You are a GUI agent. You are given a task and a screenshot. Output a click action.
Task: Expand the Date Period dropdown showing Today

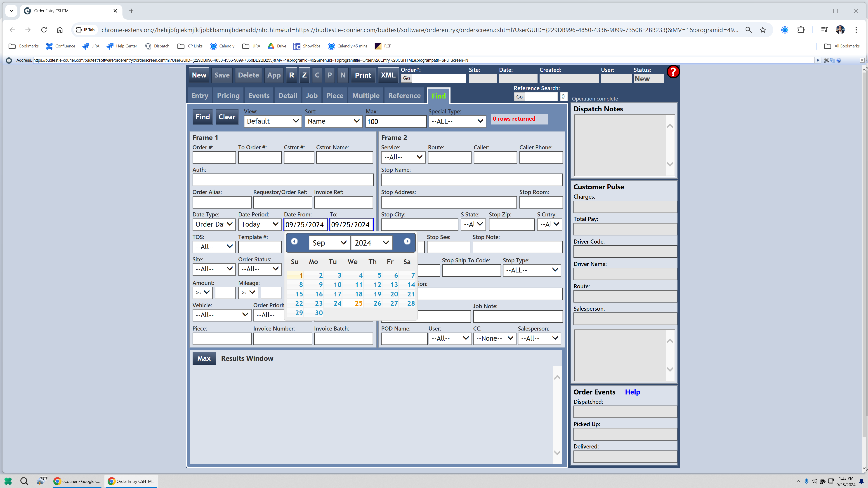pos(259,224)
